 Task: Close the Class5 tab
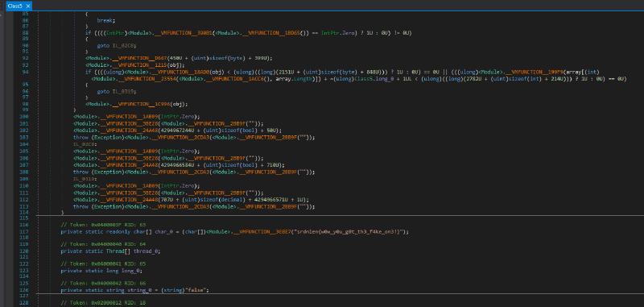tap(28, 6)
